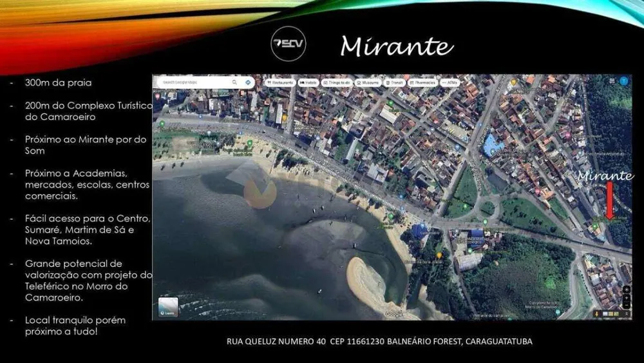
Task: Click the "Próximo a Academias, mercados" bullet
Action: coord(87,184)
